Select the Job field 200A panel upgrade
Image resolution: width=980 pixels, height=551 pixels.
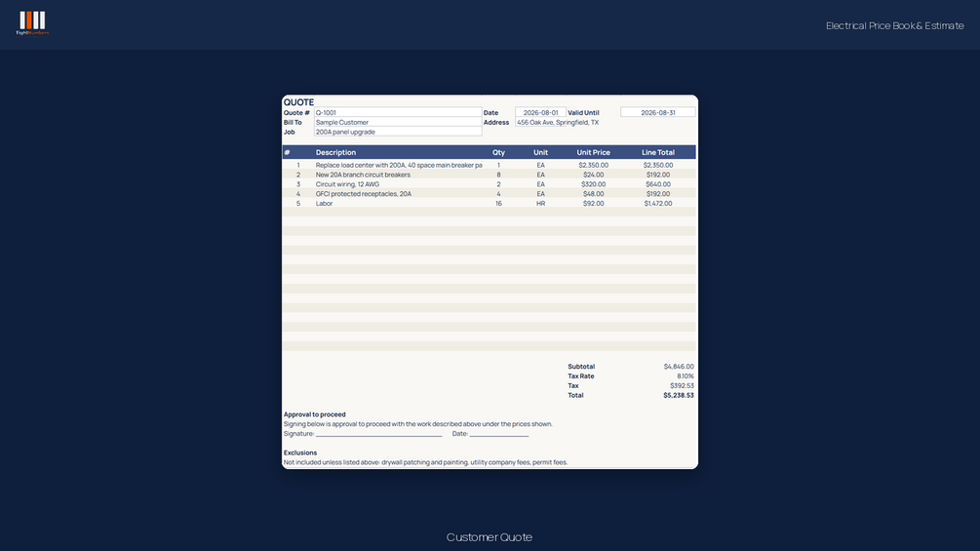pyautogui.click(x=398, y=132)
